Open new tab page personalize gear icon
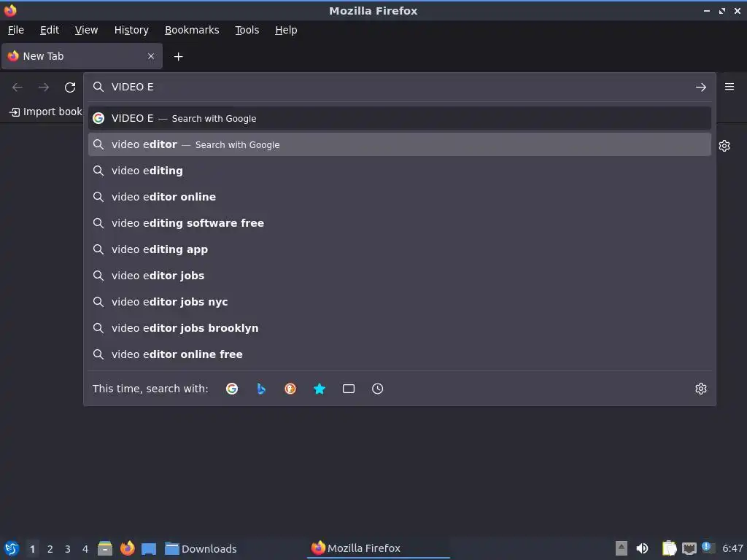This screenshot has height=560, width=747. coord(724,146)
